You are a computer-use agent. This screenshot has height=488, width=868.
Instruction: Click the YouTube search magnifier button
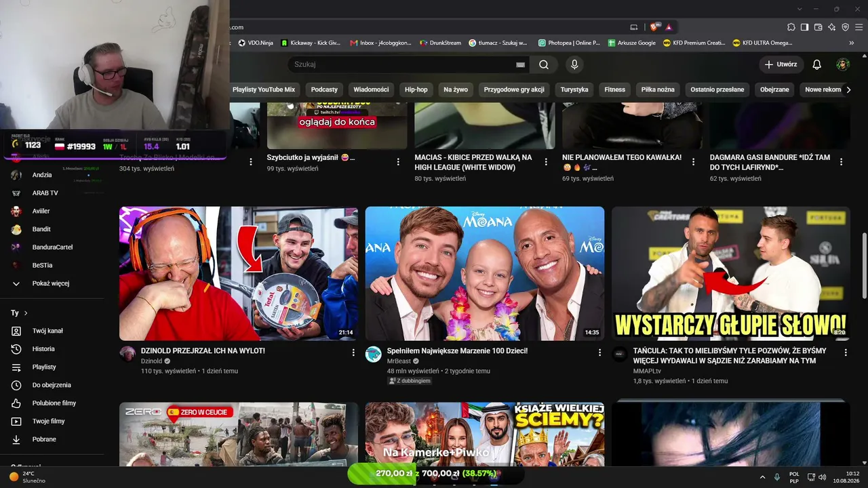click(544, 64)
